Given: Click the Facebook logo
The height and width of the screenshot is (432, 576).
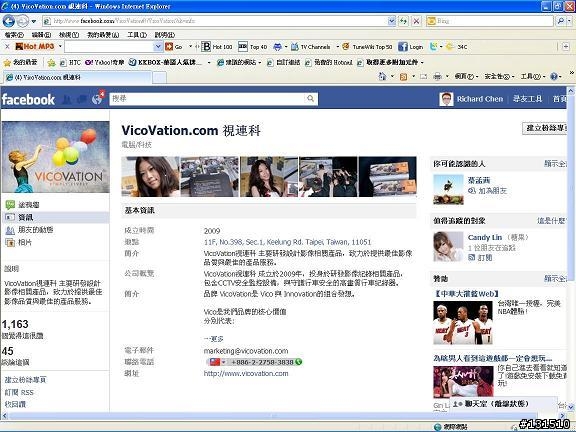Looking at the screenshot, I should pos(28,100).
